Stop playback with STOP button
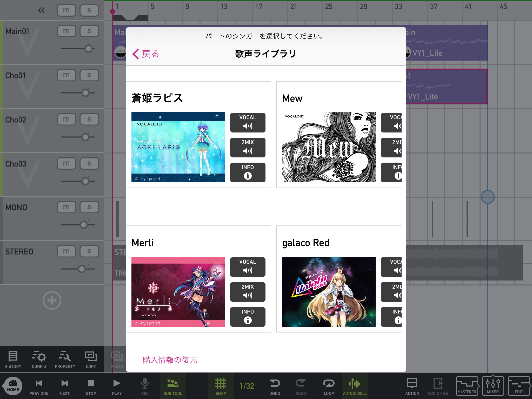The image size is (532, 399). 91,387
